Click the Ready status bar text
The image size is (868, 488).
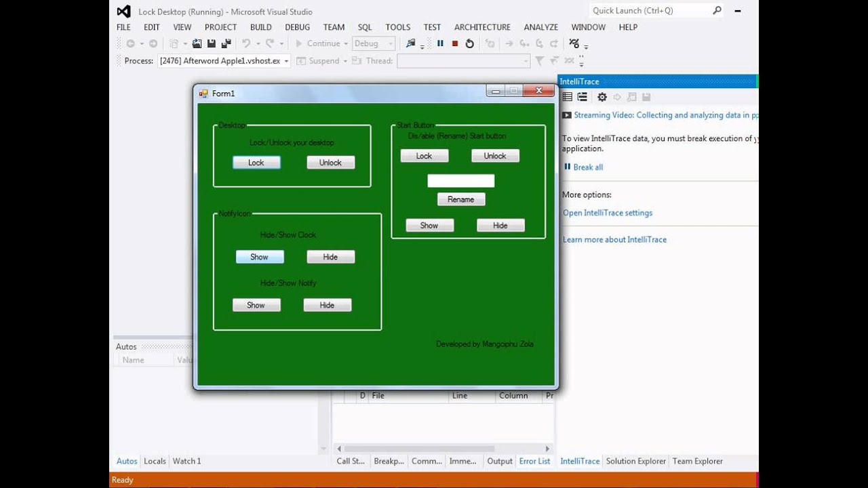[123, 480]
